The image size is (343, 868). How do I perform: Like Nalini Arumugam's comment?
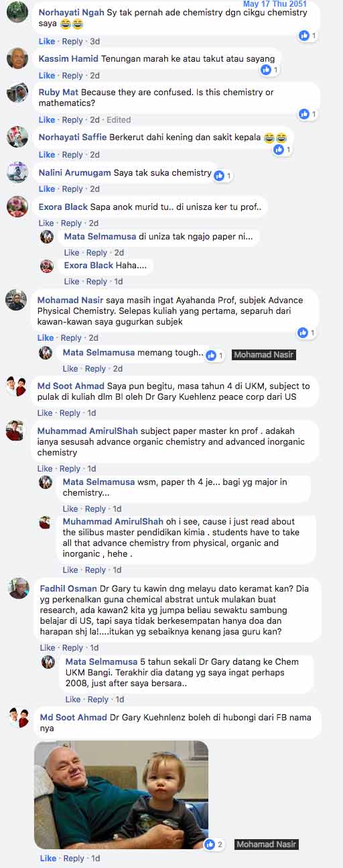pyautogui.click(x=47, y=189)
